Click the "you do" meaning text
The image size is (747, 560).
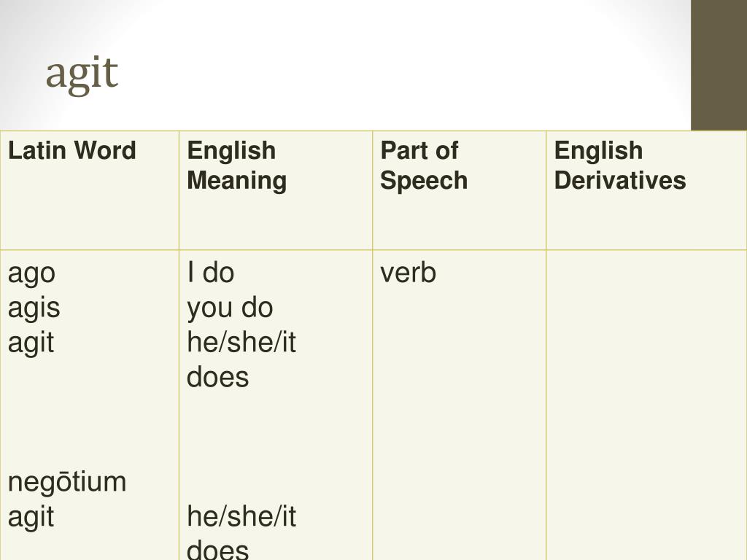pyautogui.click(x=230, y=308)
